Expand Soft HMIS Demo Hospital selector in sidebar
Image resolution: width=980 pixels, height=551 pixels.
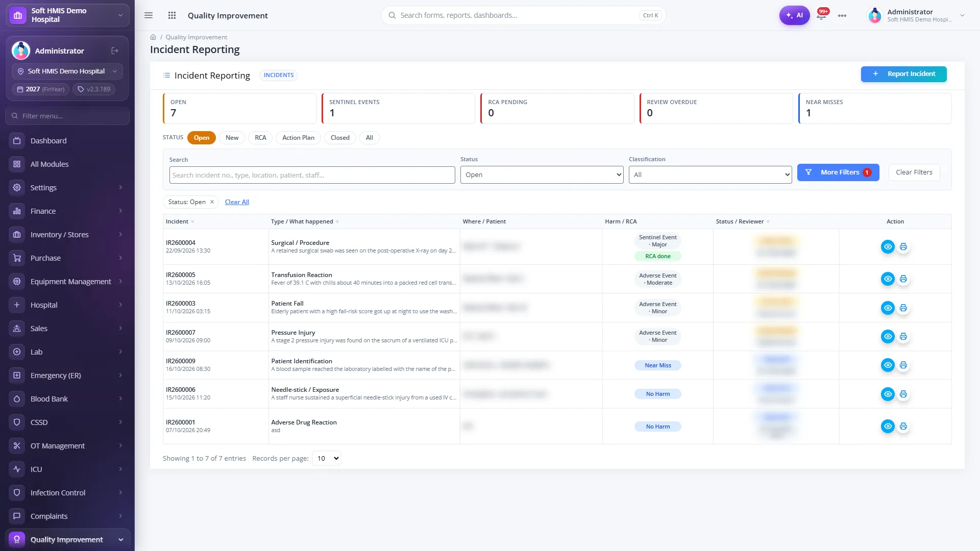[x=67, y=71]
